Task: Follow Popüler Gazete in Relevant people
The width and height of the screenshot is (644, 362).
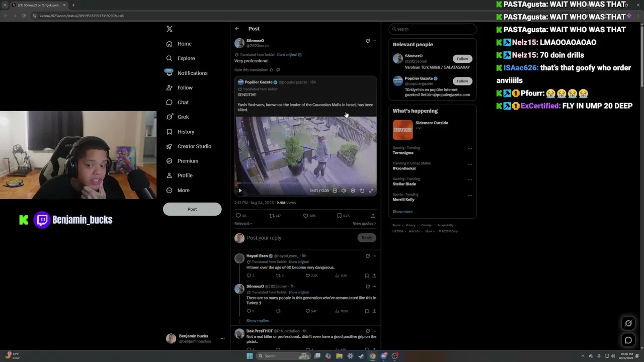Action: [462, 81]
